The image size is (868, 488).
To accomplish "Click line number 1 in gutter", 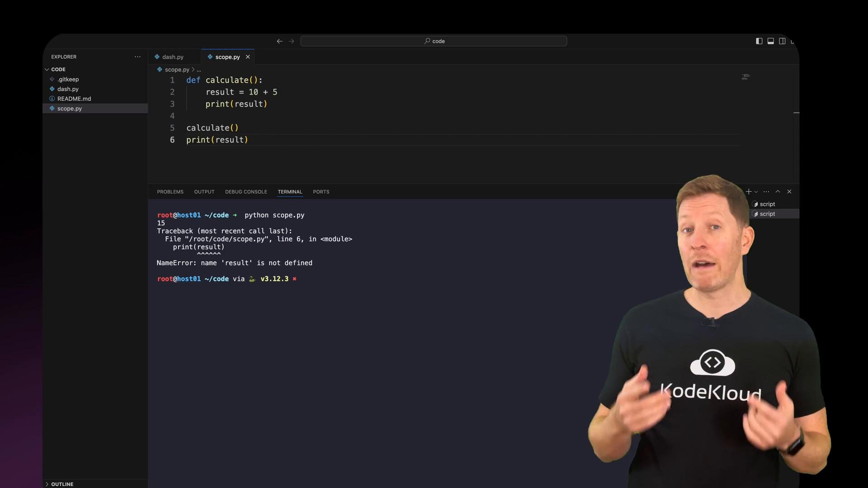I will point(172,80).
